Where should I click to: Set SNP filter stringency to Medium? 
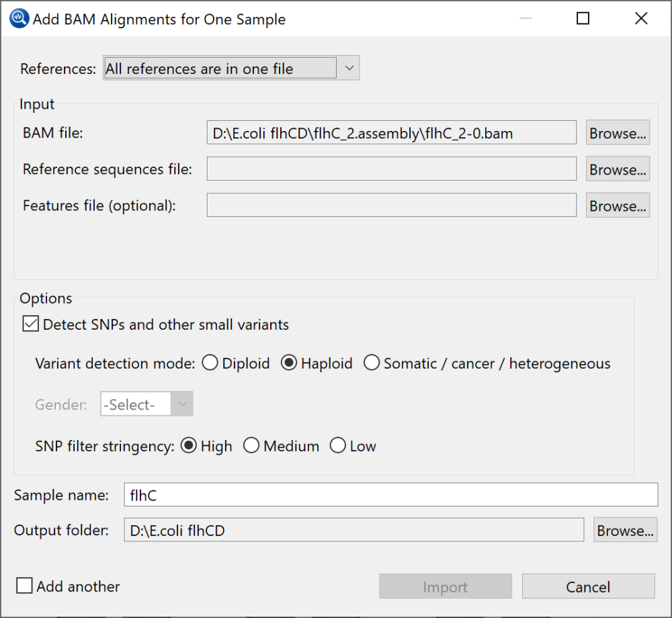pos(251,445)
